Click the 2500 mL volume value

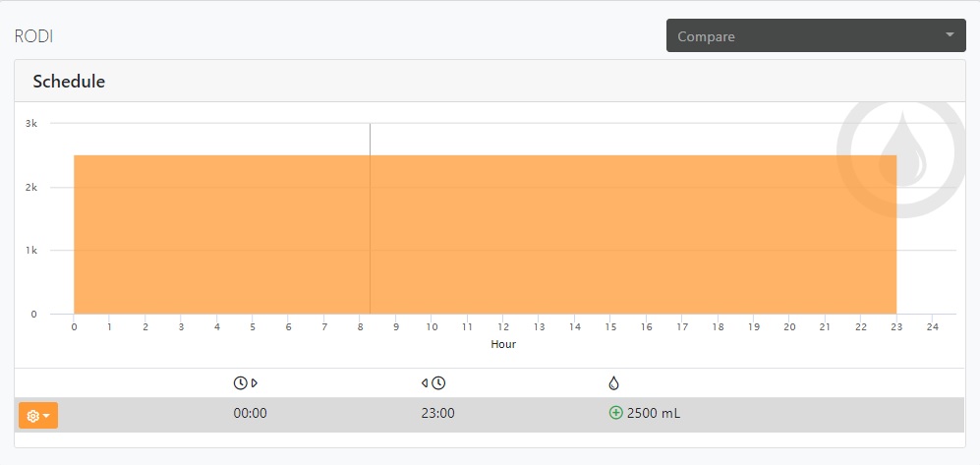pos(654,413)
